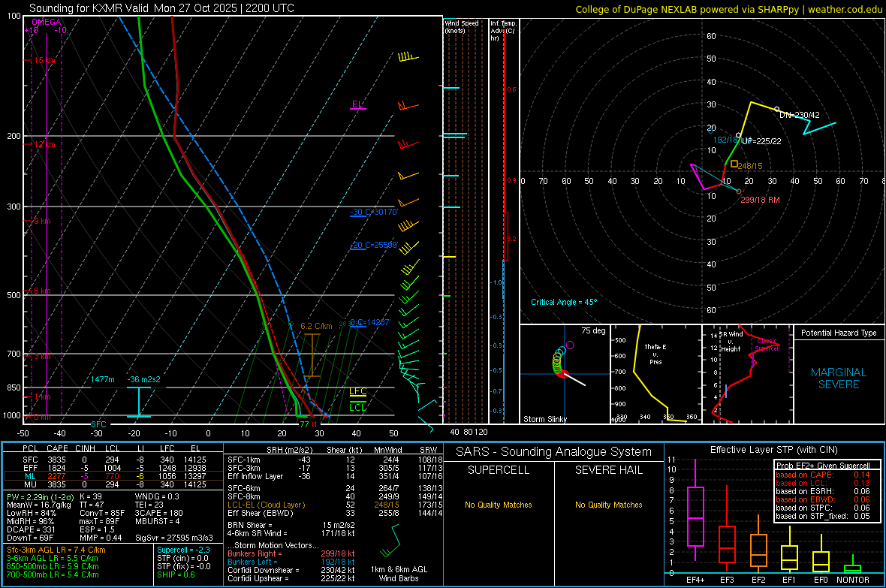Viewport: 886px width, 588px height.
Task: Click the 'Storm Slinky' label
Action: 544,419
